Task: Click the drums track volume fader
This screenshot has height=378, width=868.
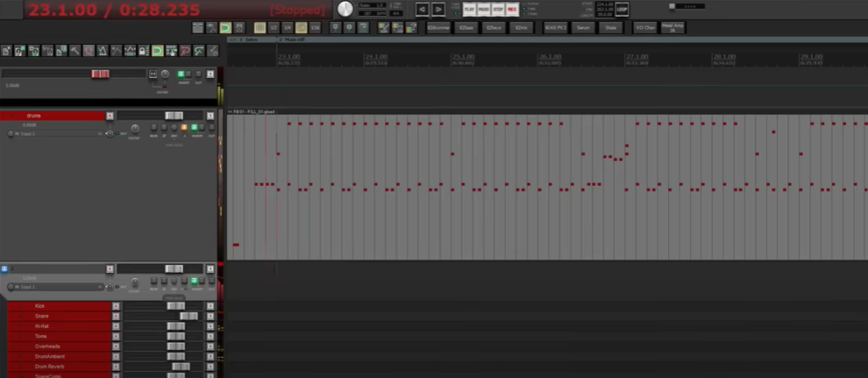Action: point(174,115)
